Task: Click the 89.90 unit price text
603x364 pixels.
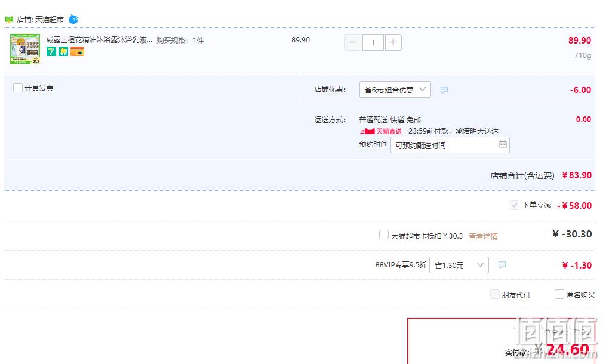Action: (300, 40)
